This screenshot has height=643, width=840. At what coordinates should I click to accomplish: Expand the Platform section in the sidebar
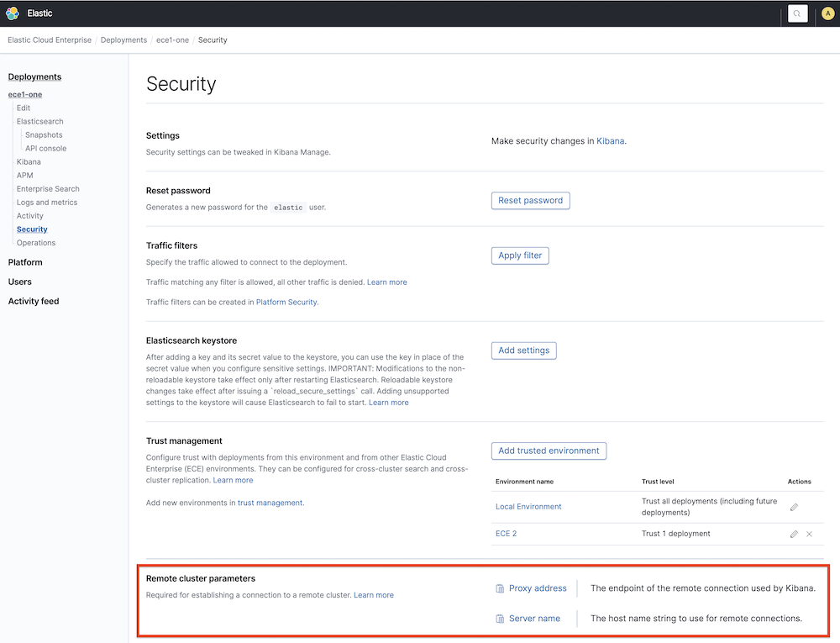(x=25, y=261)
